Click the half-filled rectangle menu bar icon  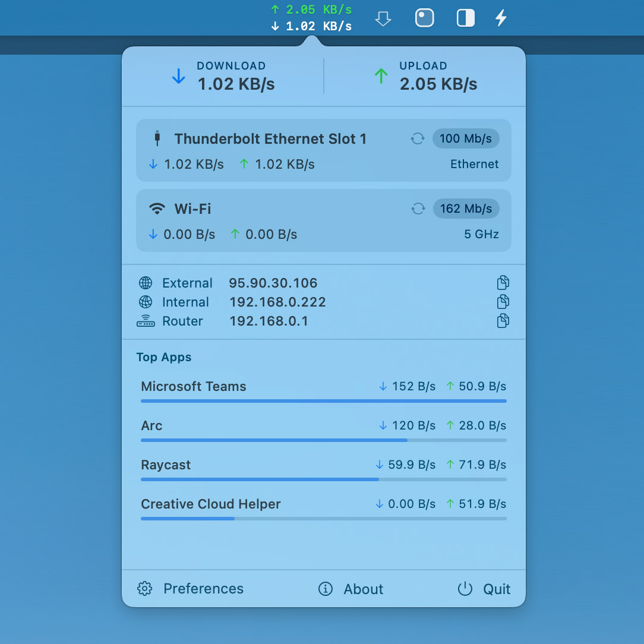click(466, 18)
